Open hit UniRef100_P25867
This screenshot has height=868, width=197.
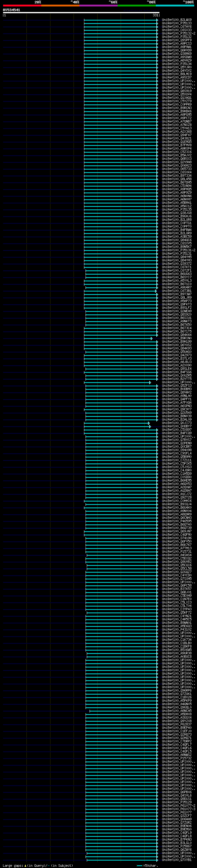176,846
